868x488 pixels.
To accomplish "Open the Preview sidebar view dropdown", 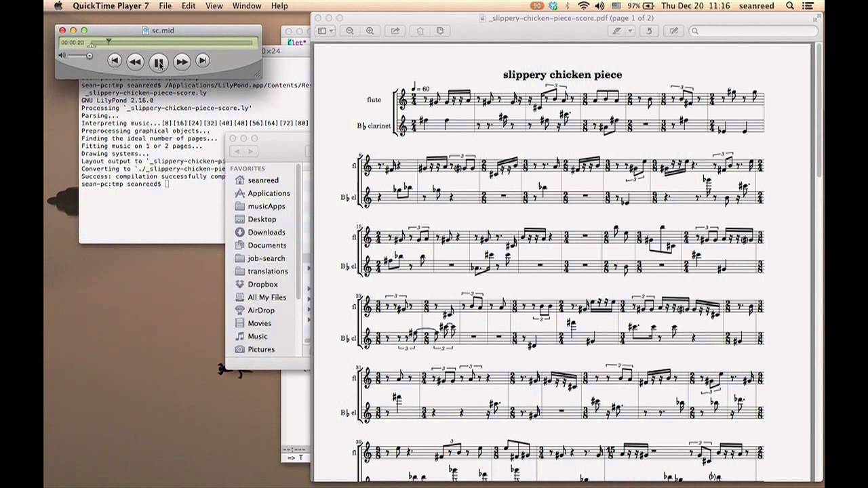I will click(326, 30).
